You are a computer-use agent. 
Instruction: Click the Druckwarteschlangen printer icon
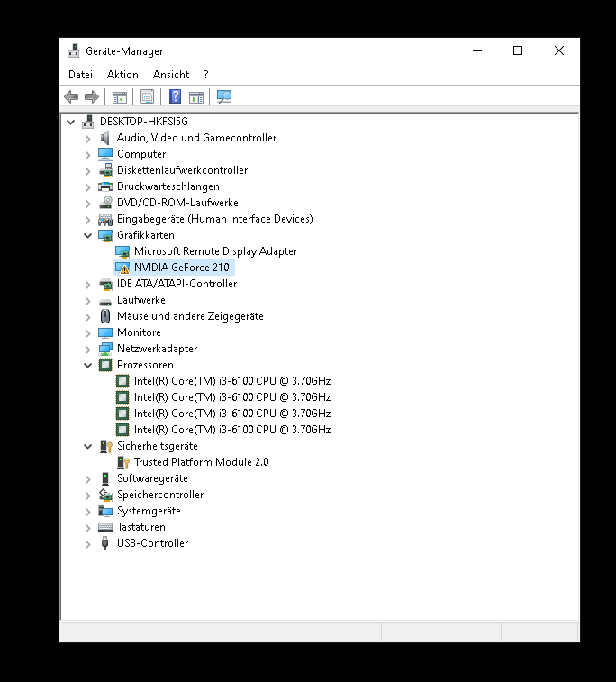(105, 186)
